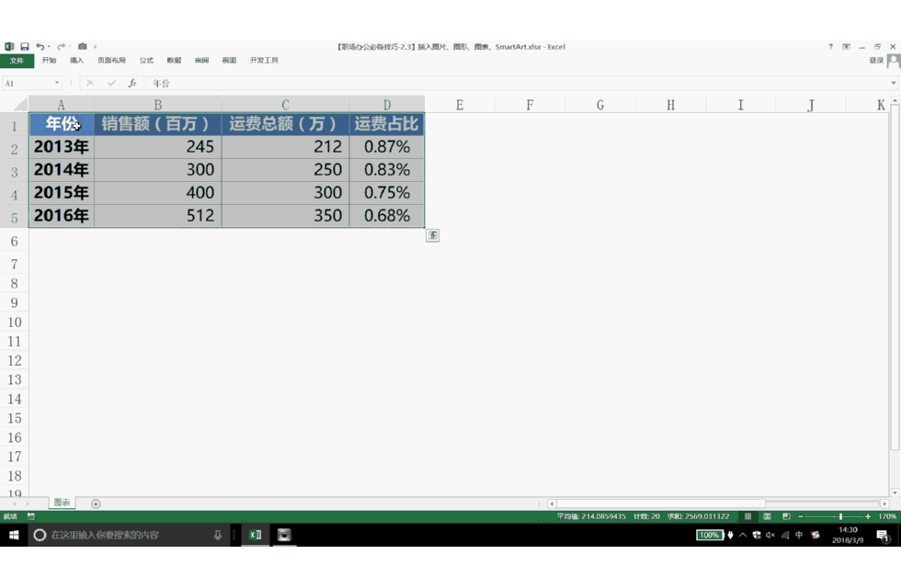Click the 运费占比 header cell
The height and width of the screenshot is (588, 901).
click(x=387, y=124)
